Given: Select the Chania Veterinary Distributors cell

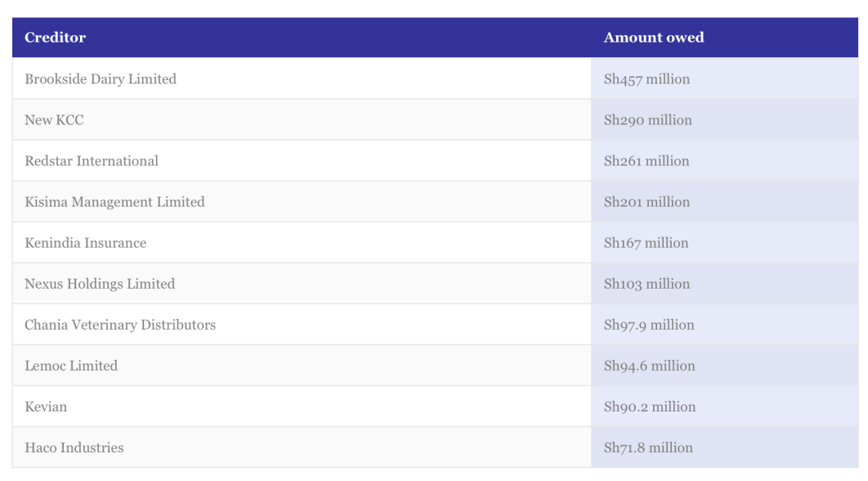Looking at the screenshot, I should tap(302, 325).
